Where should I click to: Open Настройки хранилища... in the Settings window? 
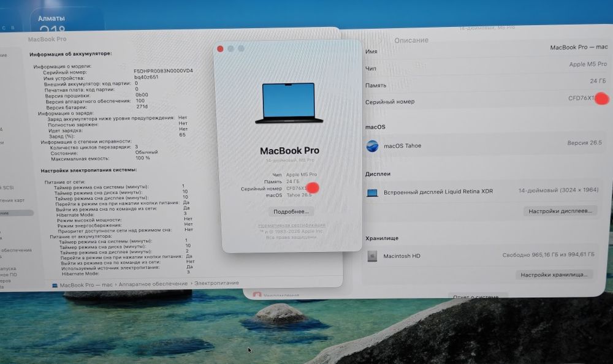[x=554, y=275]
